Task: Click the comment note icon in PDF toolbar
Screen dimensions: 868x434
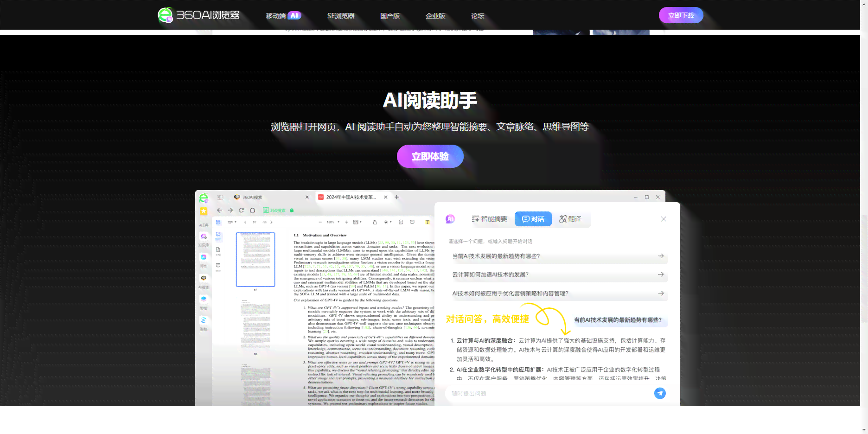Action: tap(412, 222)
